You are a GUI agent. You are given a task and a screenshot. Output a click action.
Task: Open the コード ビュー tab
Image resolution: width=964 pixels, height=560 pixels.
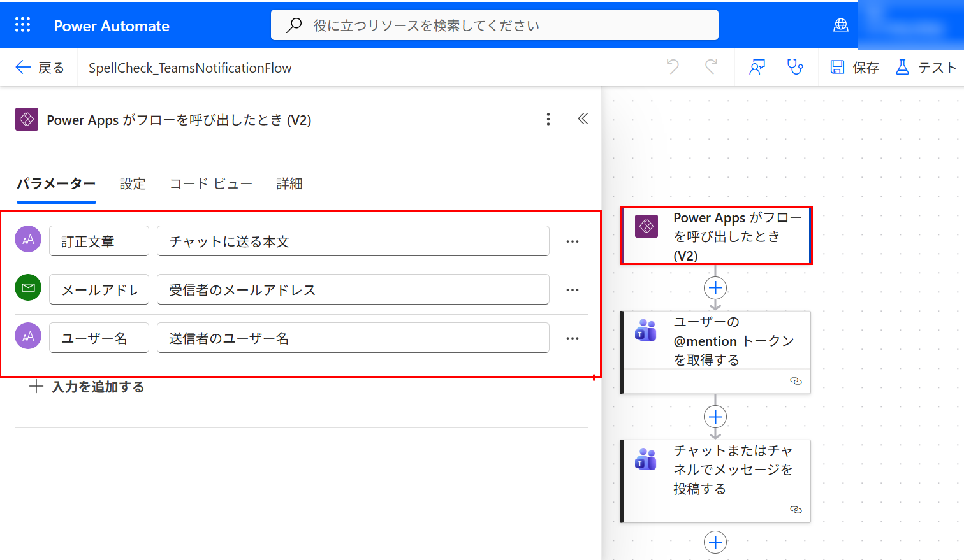(x=211, y=183)
